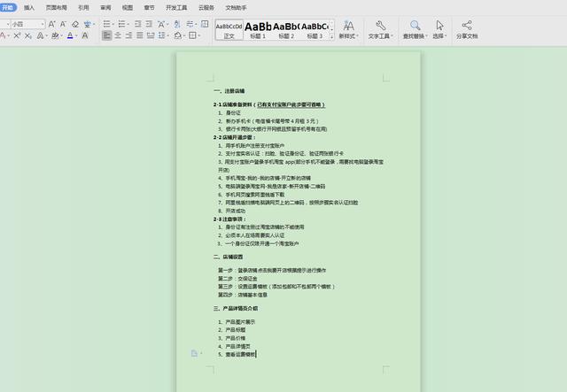Image resolution: width=567 pixels, height=392 pixels.
Task: Toggle right alignment
Action: coord(128,35)
